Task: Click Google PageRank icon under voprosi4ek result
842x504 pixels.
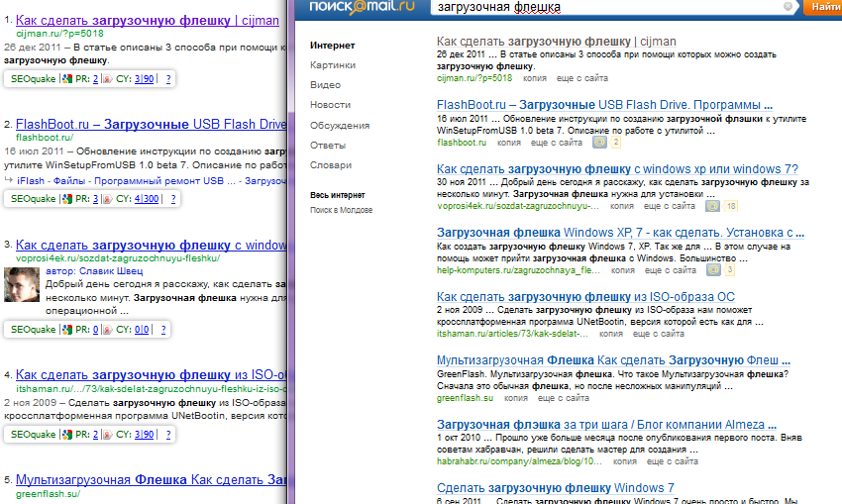Action: point(67,330)
